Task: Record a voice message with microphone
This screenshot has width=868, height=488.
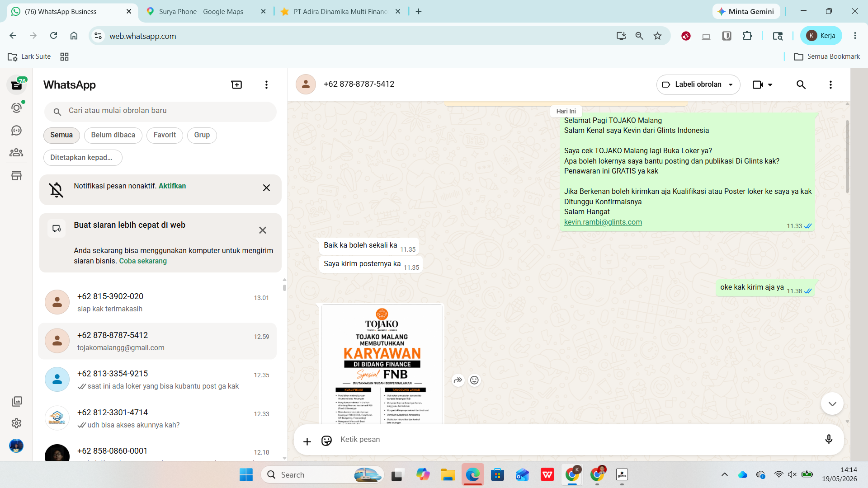Action: [x=829, y=439]
